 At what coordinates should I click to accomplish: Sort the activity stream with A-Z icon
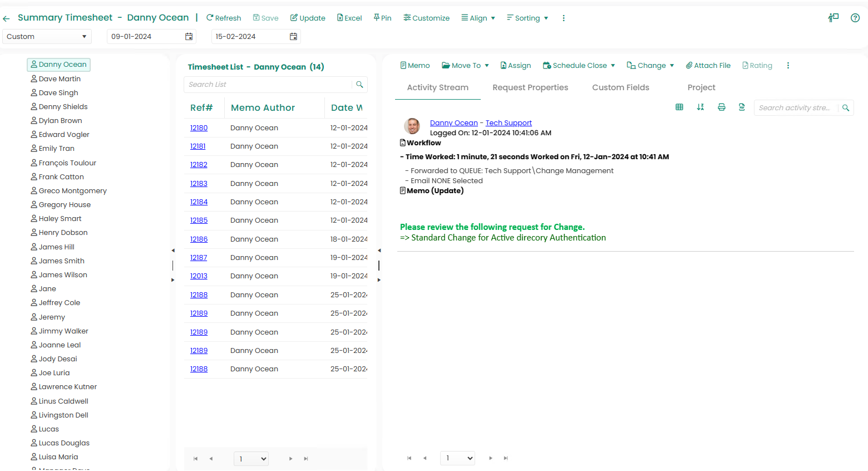[x=701, y=107]
